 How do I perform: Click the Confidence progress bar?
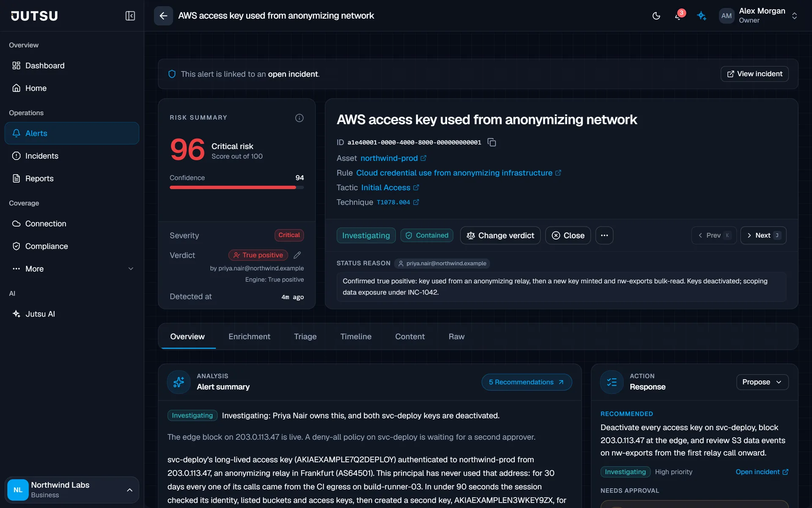[237, 187]
